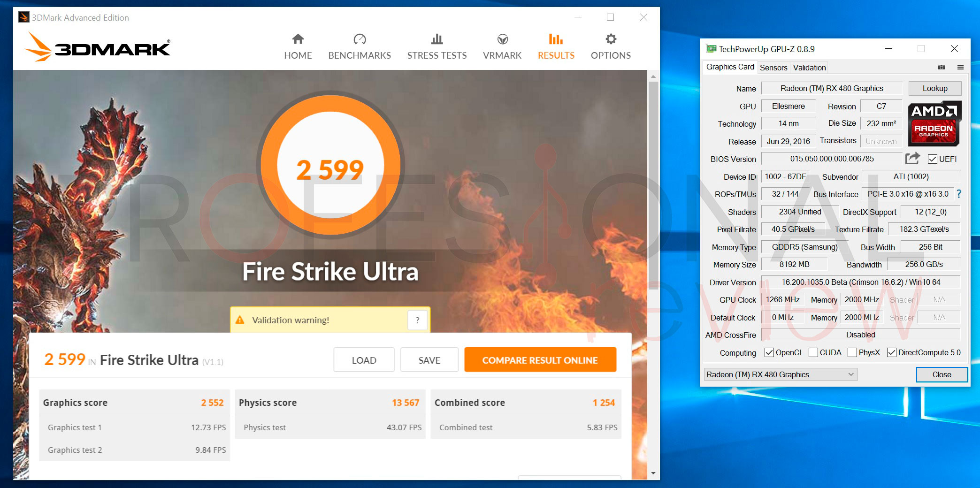
Task: Switch to the Graphics Card tab
Action: coord(730,67)
